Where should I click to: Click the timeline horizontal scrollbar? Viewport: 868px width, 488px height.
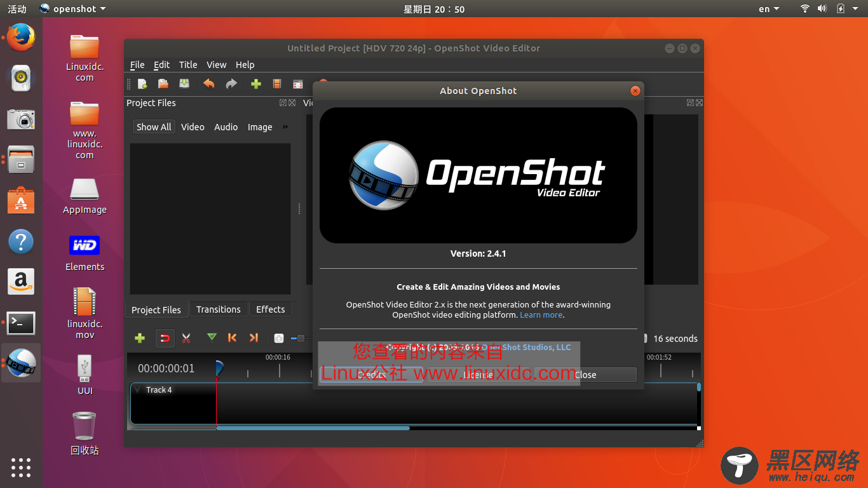tap(313, 428)
